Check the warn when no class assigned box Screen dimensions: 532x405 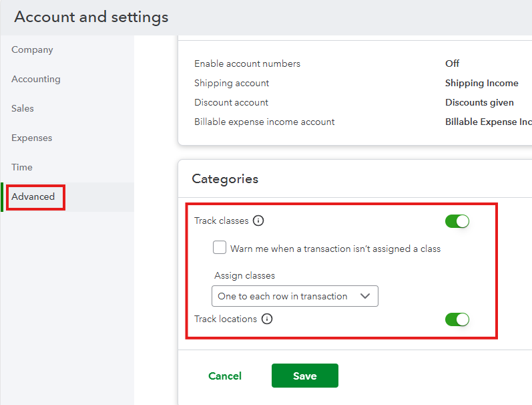pyautogui.click(x=220, y=248)
